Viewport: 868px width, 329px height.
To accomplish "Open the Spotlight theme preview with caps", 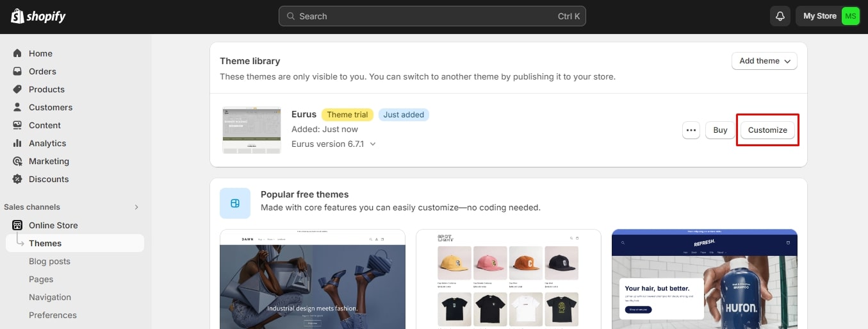I will coord(509,279).
